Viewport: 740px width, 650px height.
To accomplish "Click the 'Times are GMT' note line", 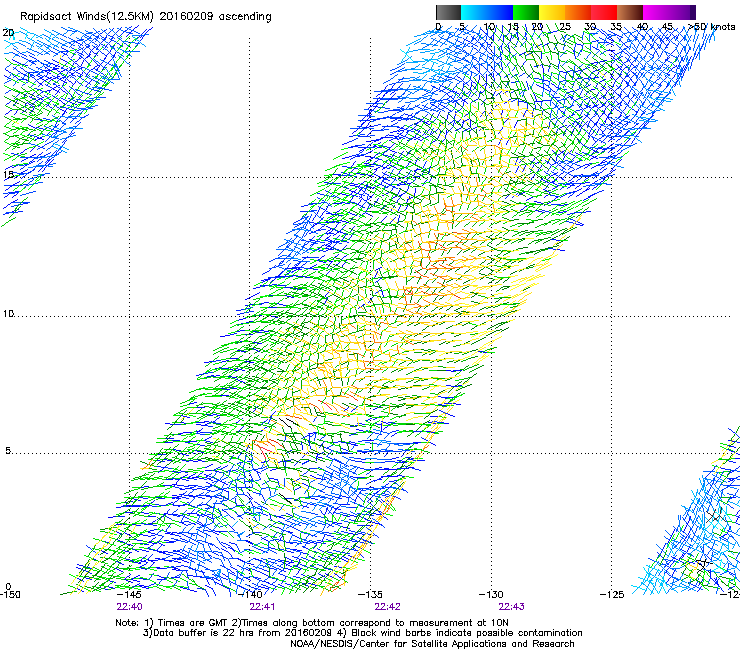I will 312,623.
